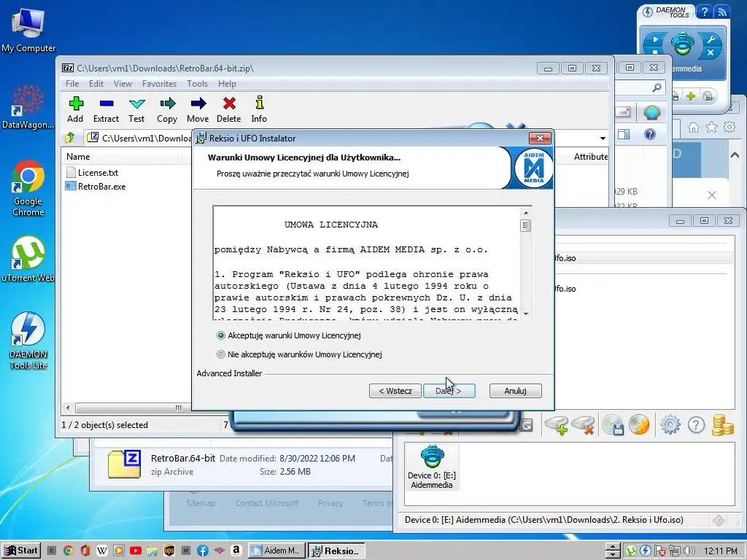Click the magnifier search icon in Explorer window
Screen dimensions: 747x560
(657, 87)
